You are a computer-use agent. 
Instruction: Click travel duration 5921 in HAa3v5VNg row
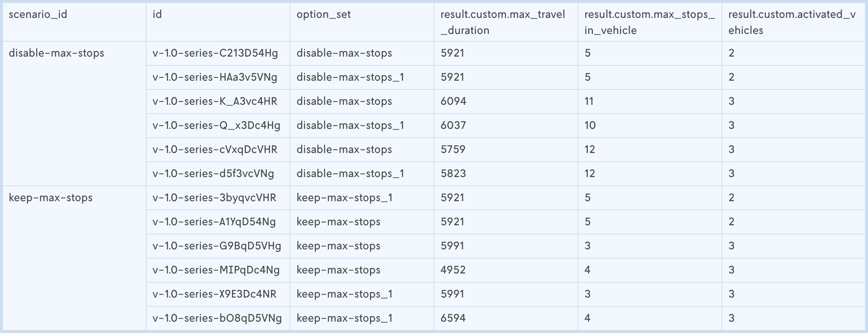click(452, 77)
